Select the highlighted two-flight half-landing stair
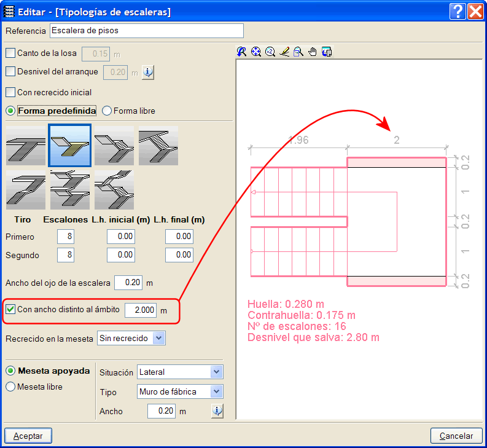The image size is (487, 448). point(70,146)
